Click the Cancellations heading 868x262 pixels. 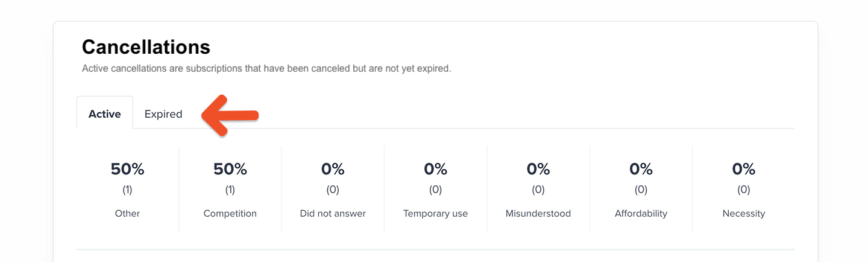146,47
